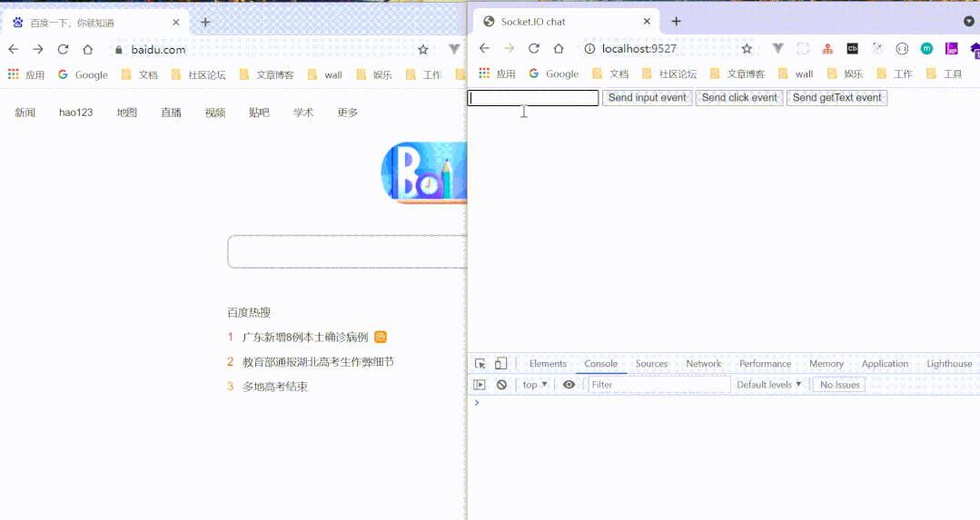Show the console sidebar
Screen dimensions: 980x520
[x=480, y=385]
